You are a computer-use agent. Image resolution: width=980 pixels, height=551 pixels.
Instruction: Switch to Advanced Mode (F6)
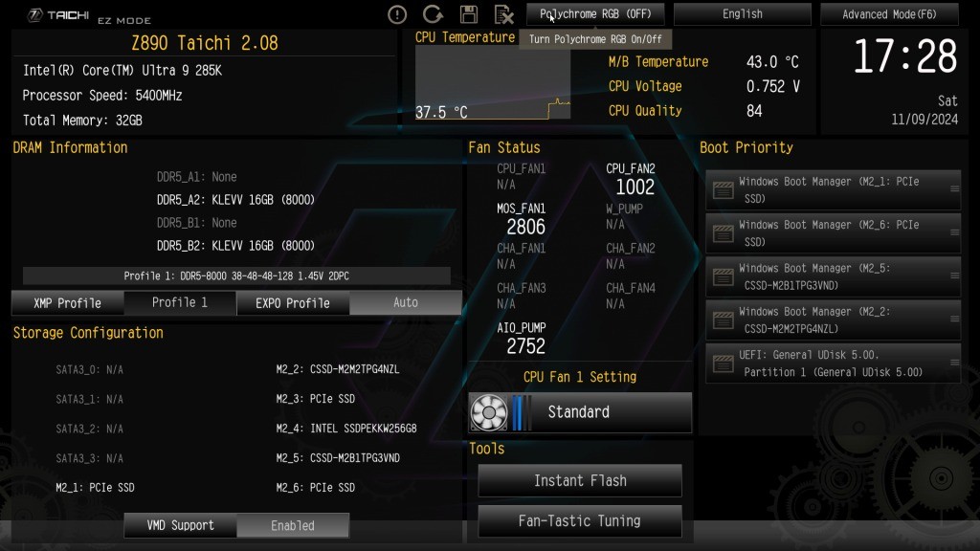889,13
